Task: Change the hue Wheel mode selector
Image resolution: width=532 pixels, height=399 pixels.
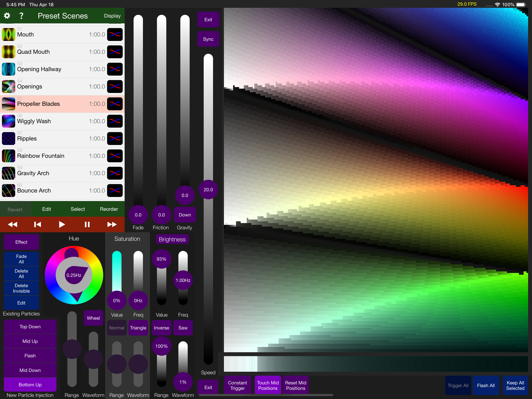Action: tap(93, 318)
